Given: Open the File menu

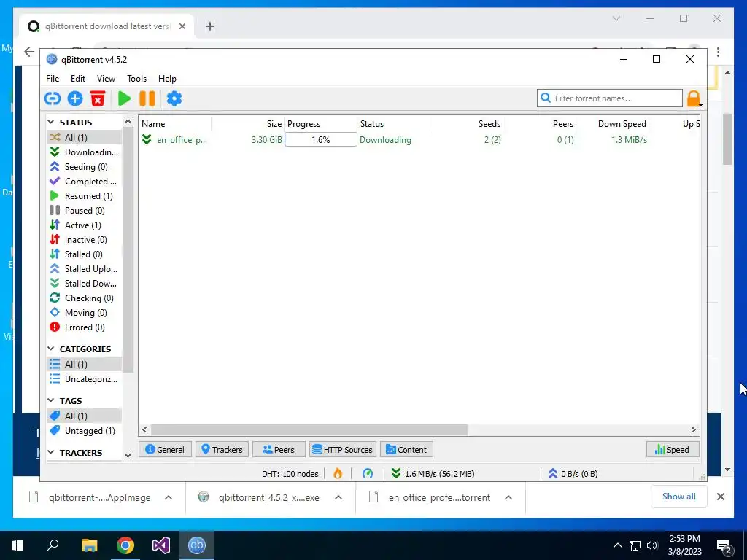Looking at the screenshot, I should [53, 79].
